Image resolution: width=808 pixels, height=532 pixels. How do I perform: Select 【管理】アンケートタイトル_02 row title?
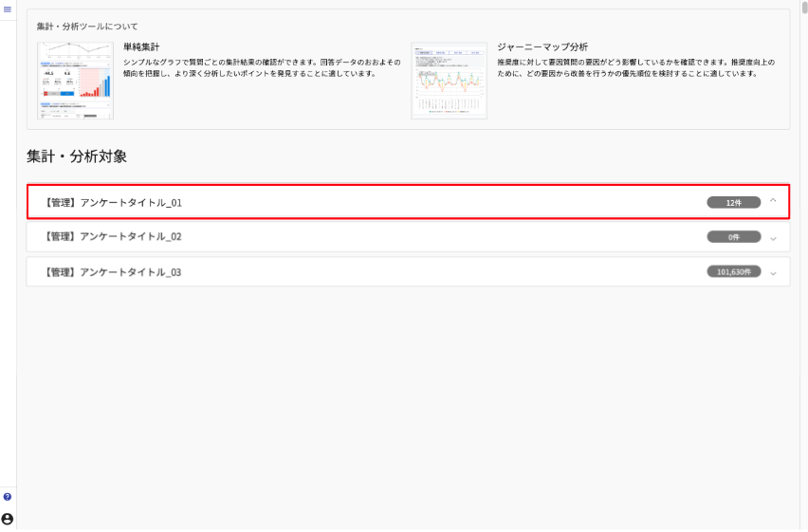[112, 237]
